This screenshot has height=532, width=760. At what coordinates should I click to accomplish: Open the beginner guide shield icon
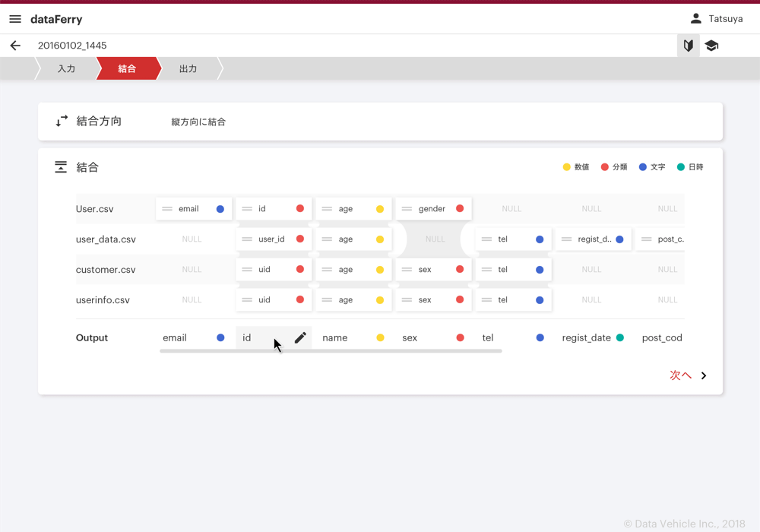(x=689, y=46)
